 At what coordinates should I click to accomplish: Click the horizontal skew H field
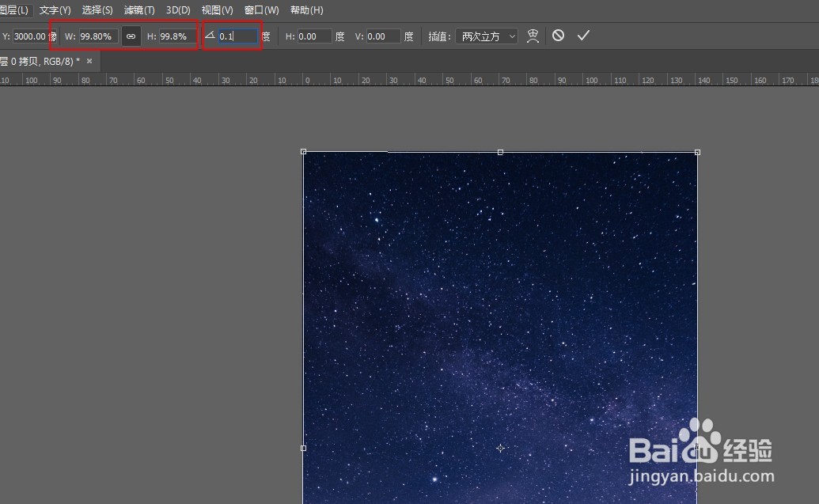(x=314, y=36)
